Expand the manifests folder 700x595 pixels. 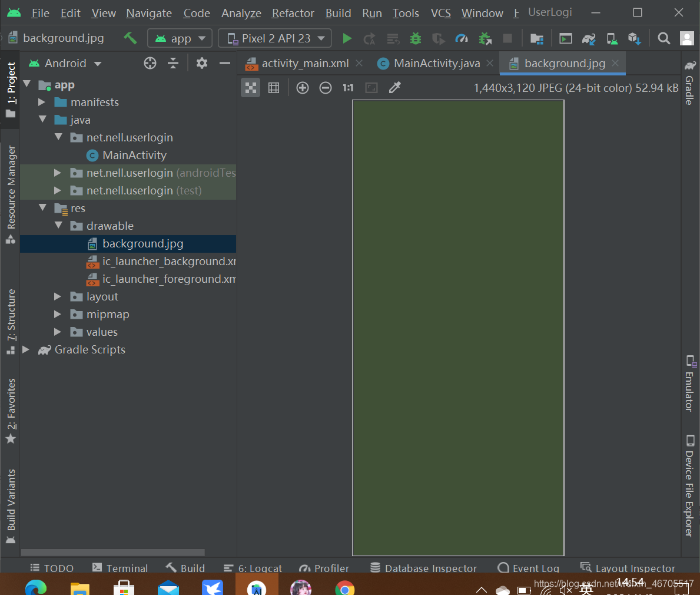pyautogui.click(x=42, y=103)
